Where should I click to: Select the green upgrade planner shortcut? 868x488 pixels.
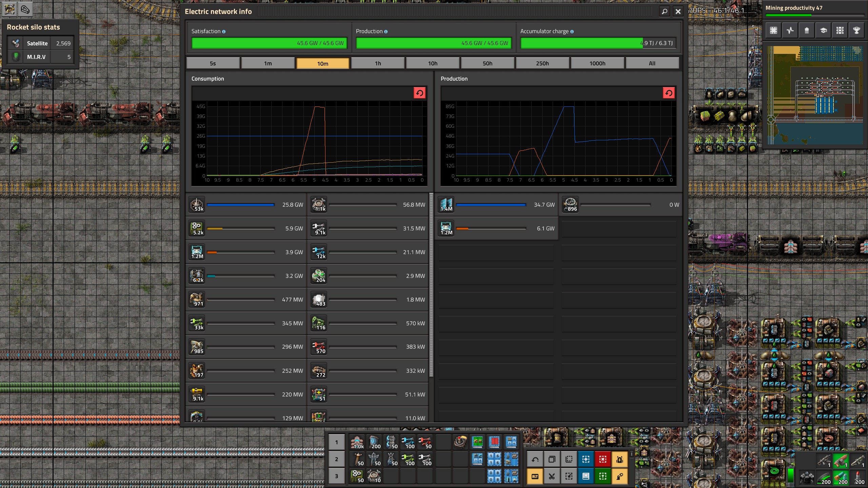(x=603, y=476)
